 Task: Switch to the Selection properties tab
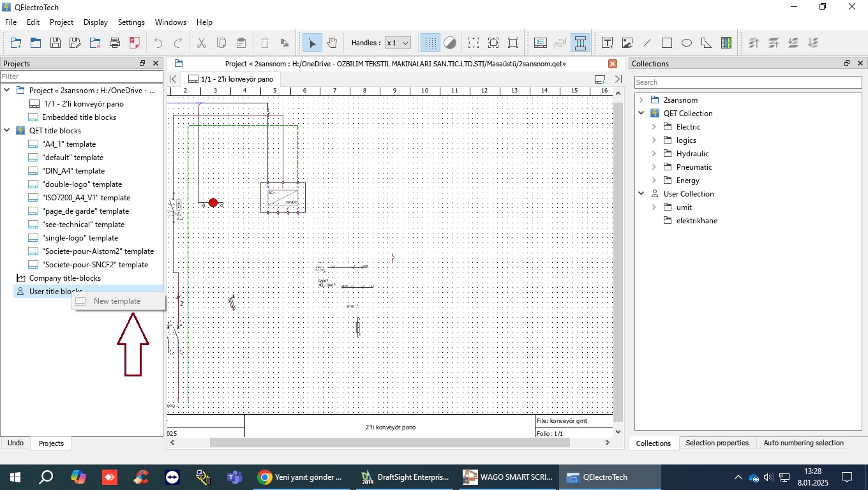click(717, 443)
